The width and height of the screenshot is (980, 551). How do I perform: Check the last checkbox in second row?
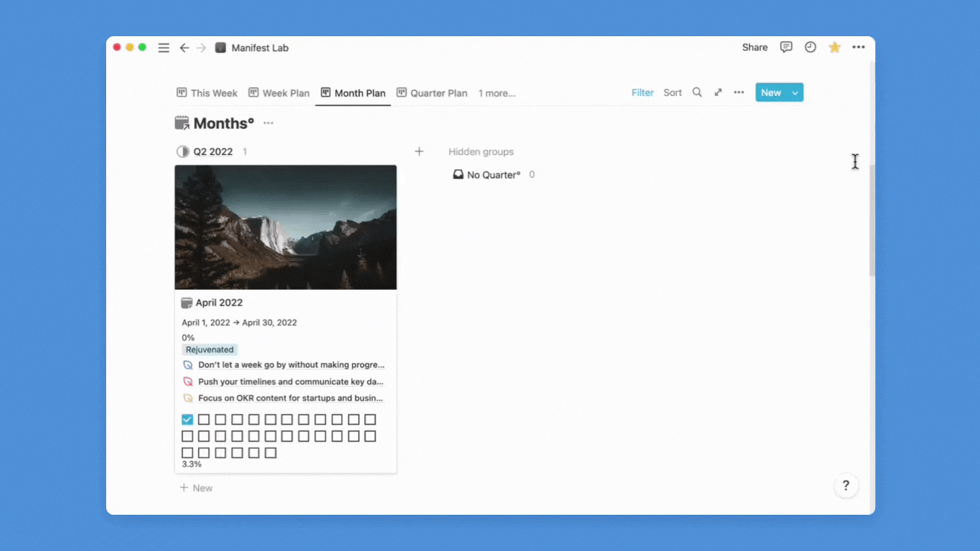tap(370, 436)
